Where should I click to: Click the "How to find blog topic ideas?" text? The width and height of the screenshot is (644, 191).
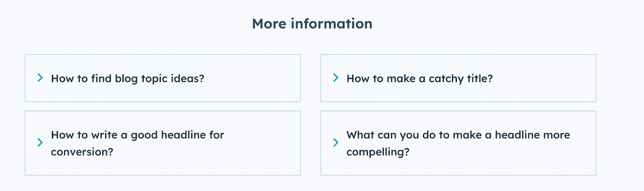[127, 78]
